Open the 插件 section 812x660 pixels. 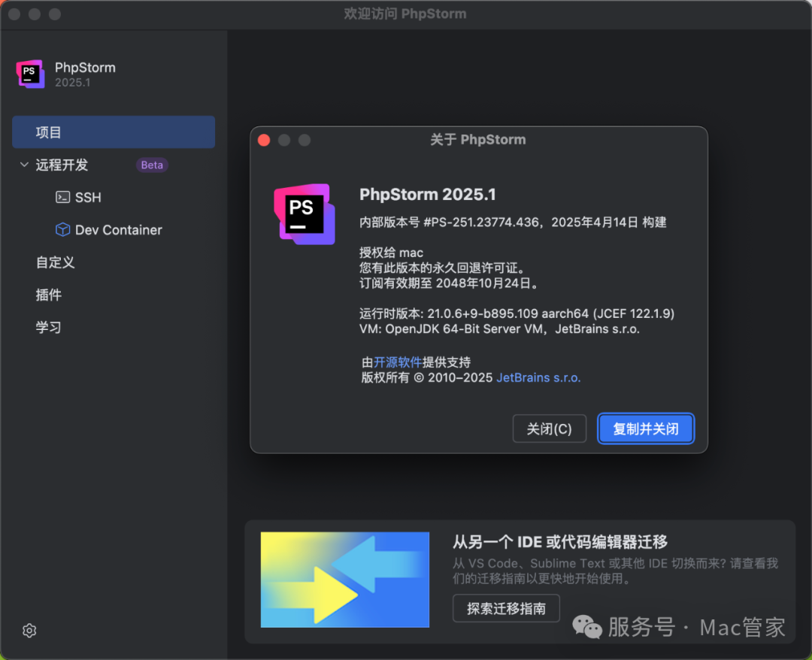(48, 295)
